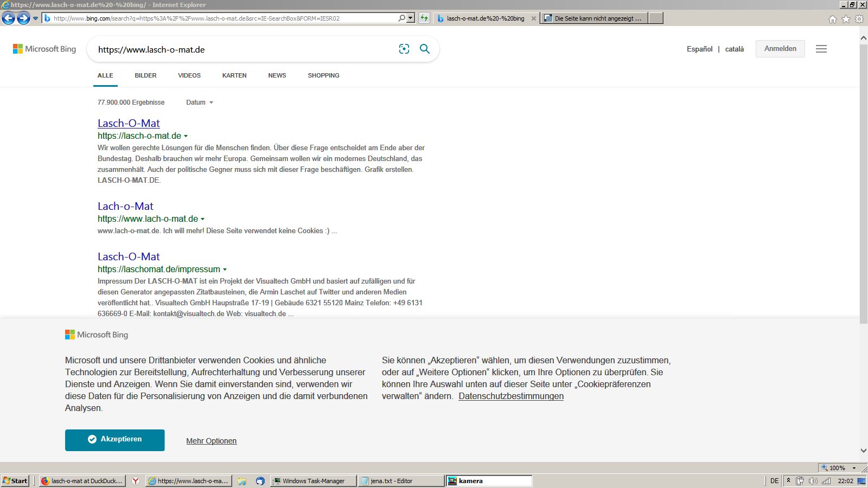The width and height of the screenshot is (868, 488).
Task: Switch to Windows Task-Manager taskbar window
Action: pyautogui.click(x=314, y=481)
